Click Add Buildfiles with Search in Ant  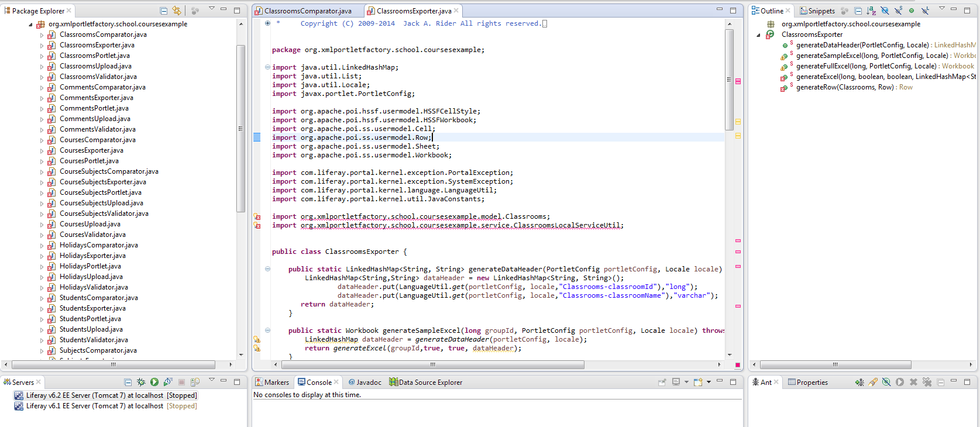pyautogui.click(x=873, y=382)
